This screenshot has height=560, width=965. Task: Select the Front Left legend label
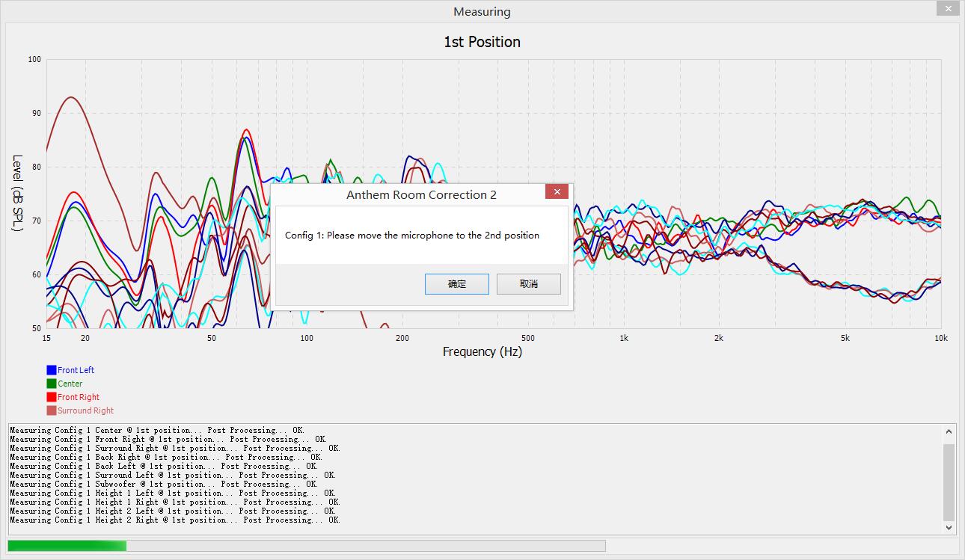76,370
